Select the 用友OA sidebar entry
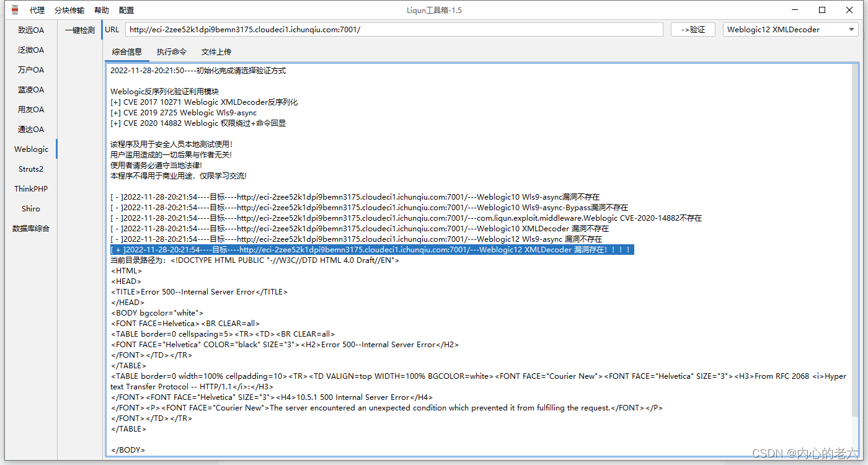Image resolution: width=868 pixels, height=465 pixels. [30, 109]
